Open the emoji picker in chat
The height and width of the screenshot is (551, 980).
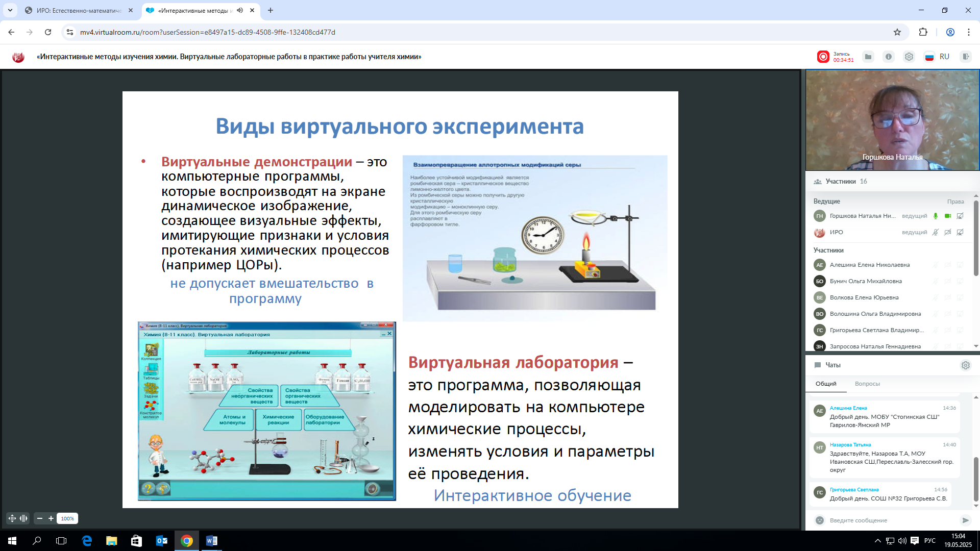820,520
